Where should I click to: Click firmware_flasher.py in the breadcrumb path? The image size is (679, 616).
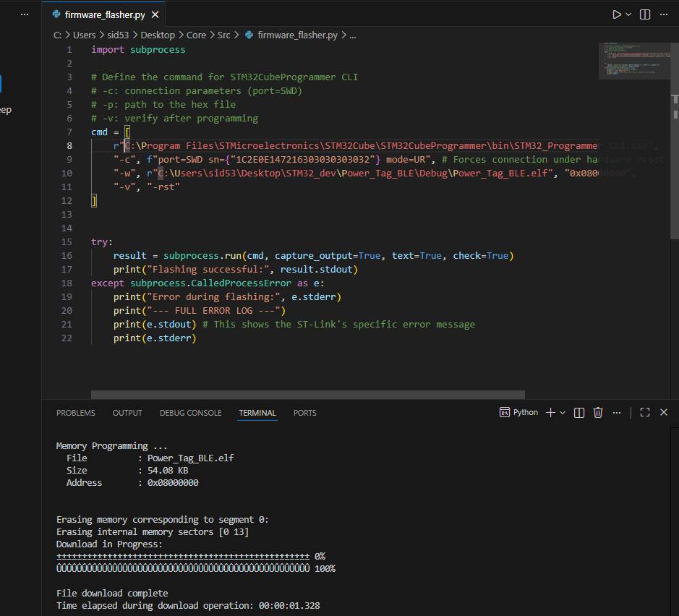(x=297, y=35)
